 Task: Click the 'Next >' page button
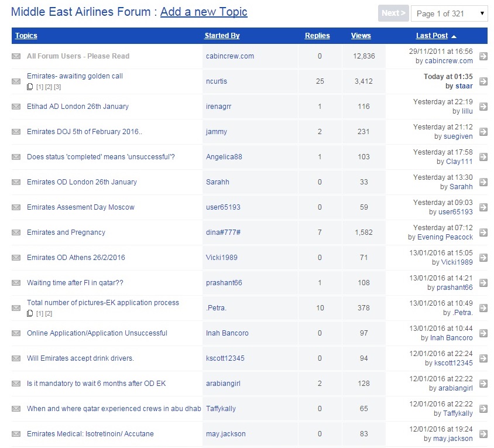[393, 13]
